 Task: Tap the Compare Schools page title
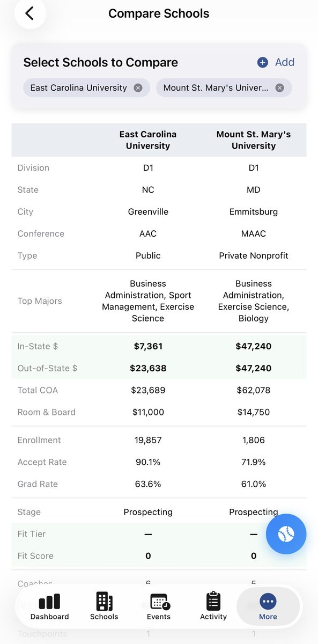159,13
